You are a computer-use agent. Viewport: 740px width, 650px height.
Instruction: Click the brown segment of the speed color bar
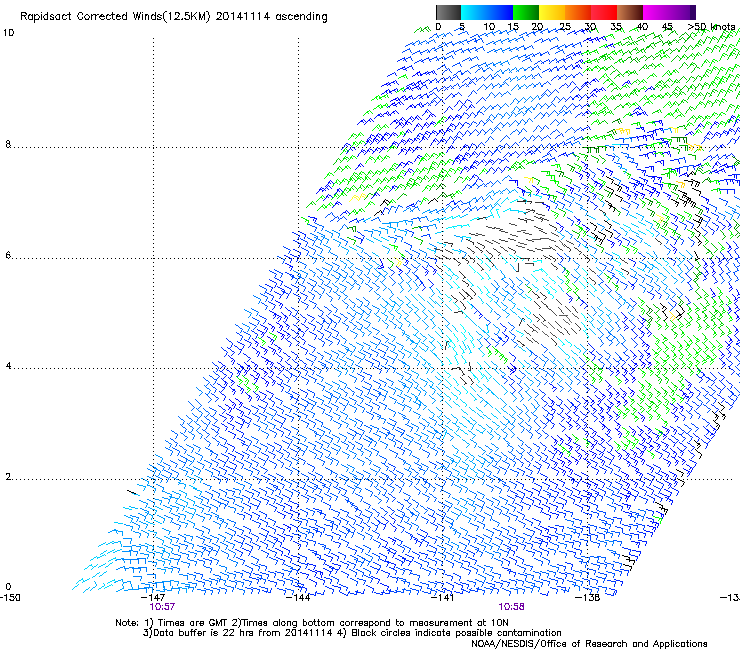coord(630,12)
